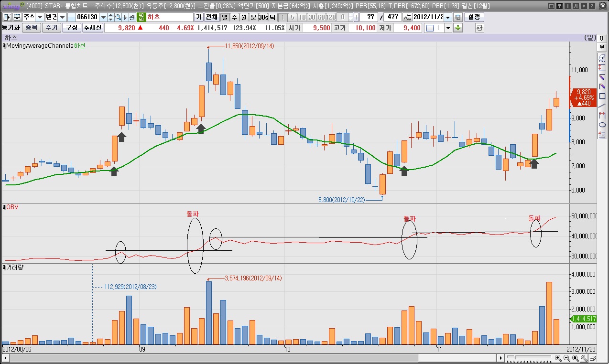Click the magnifier stock search icon
The width and height of the screenshot is (609, 364).
[118, 17]
